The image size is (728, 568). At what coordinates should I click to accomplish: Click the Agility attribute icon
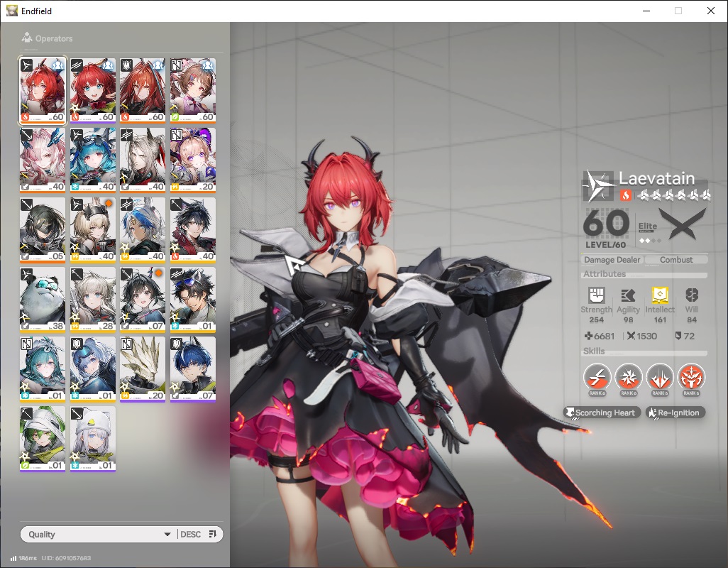coord(628,295)
